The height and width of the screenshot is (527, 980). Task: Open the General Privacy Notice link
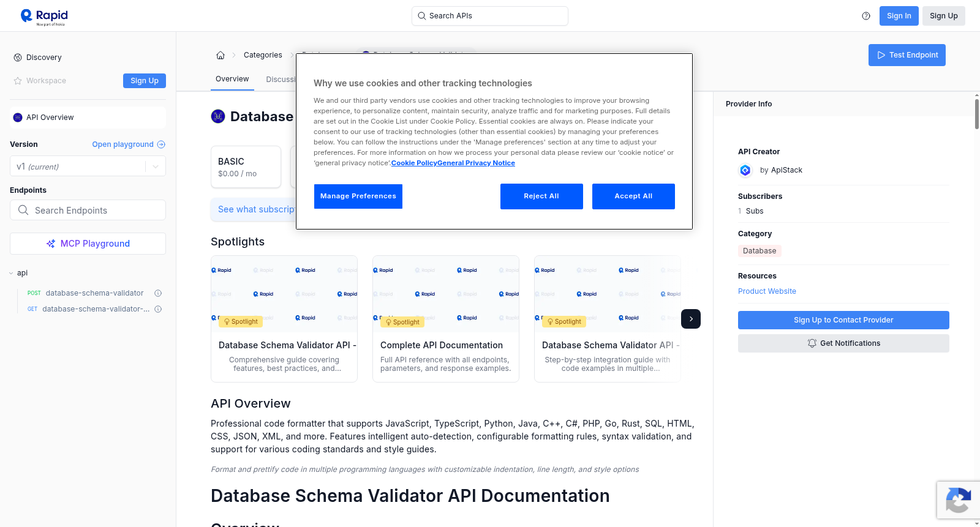(476, 163)
